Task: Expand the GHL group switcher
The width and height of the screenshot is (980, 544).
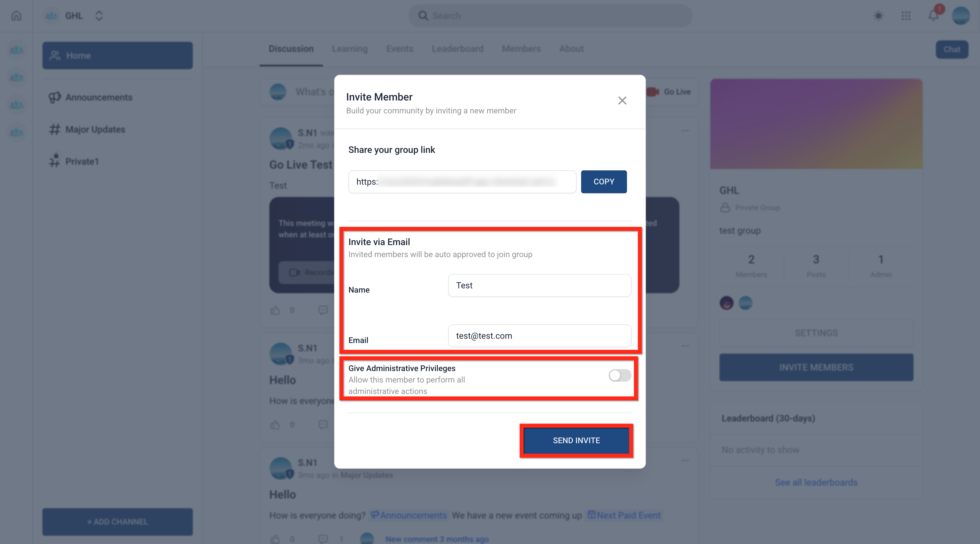Action: point(99,16)
